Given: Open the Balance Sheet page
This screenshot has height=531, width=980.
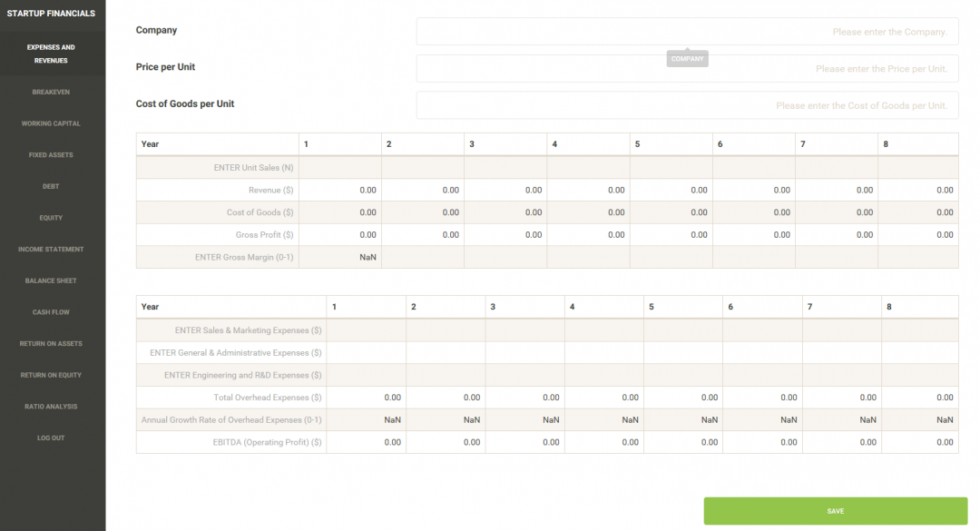Looking at the screenshot, I should coord(51,280).
